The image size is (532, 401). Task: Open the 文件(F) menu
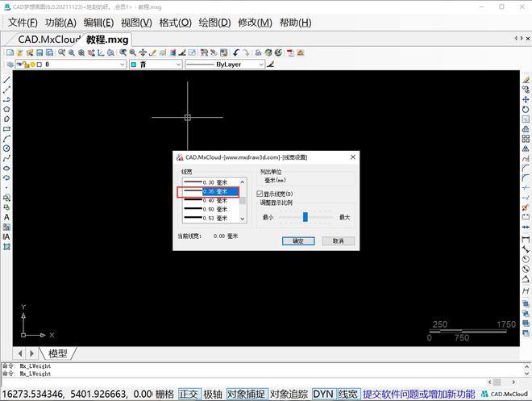[23, 23]
